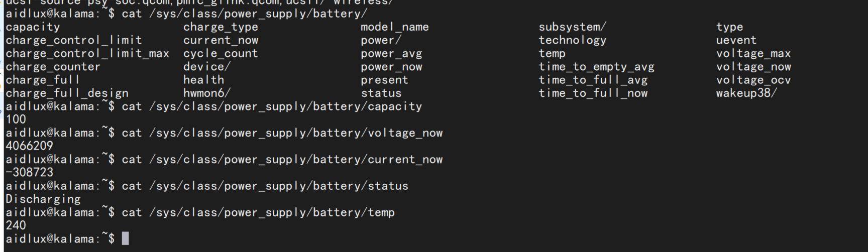
Task: Click the 'model_name' listing entry
Action: 395,27
